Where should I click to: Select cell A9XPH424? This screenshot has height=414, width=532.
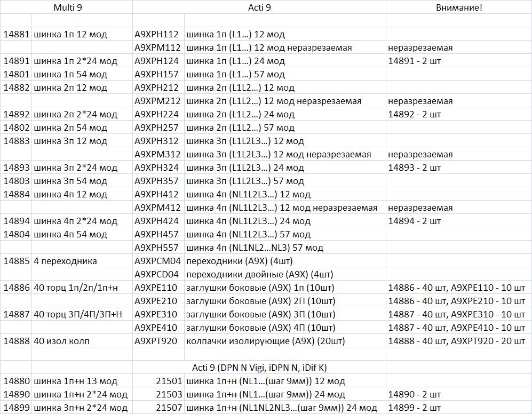pos(158,220)
